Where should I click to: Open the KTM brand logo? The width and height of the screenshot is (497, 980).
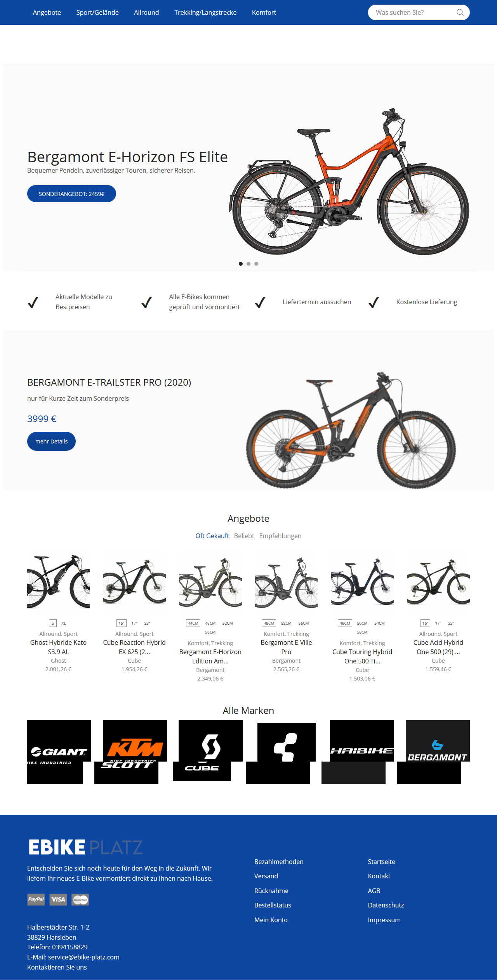pyautogui.click(x=135, y=741)
